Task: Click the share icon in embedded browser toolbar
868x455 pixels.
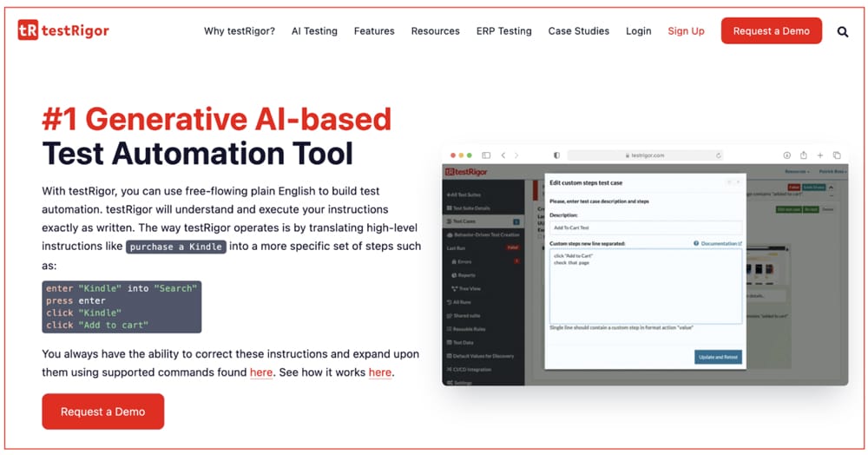Action: [804, 155]
